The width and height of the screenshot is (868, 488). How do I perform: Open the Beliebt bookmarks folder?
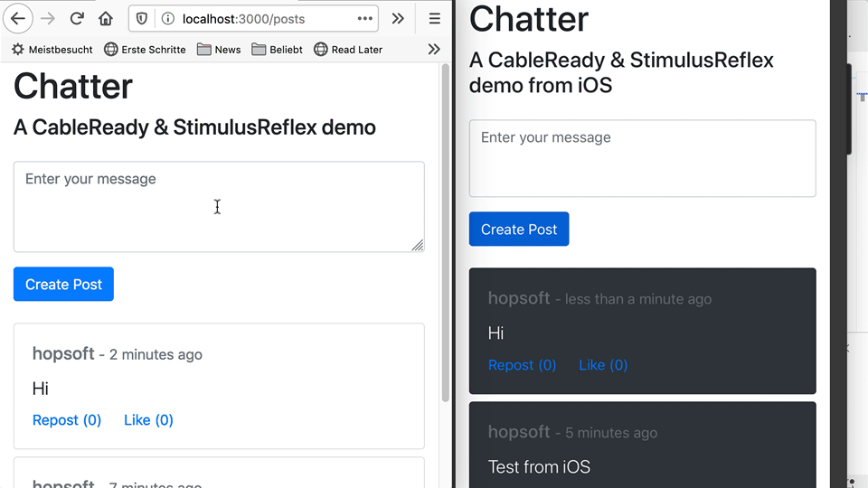[277, 49]
